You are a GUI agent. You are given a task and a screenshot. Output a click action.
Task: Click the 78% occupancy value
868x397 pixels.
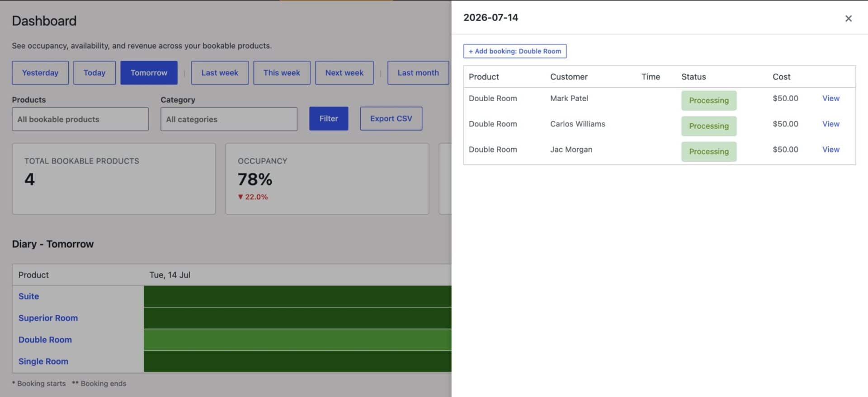point(255,179)
